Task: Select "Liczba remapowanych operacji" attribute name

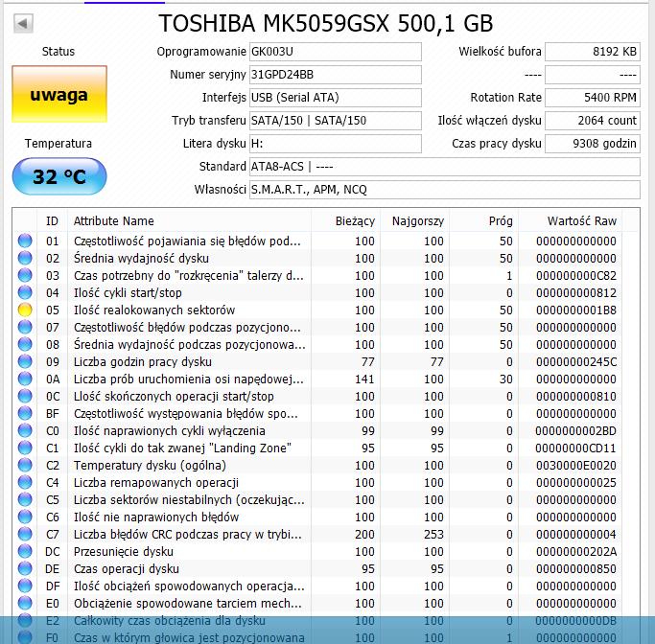Action: pos(155,482)
